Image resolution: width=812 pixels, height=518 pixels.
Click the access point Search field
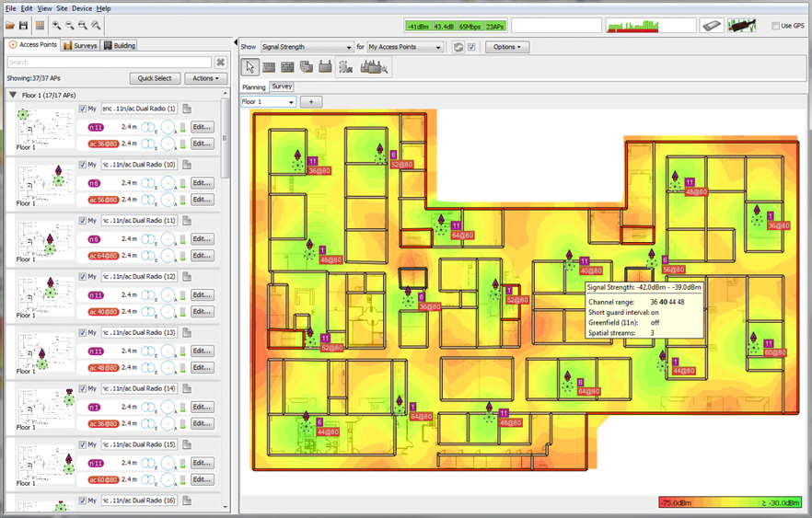(x=109, y=63)
